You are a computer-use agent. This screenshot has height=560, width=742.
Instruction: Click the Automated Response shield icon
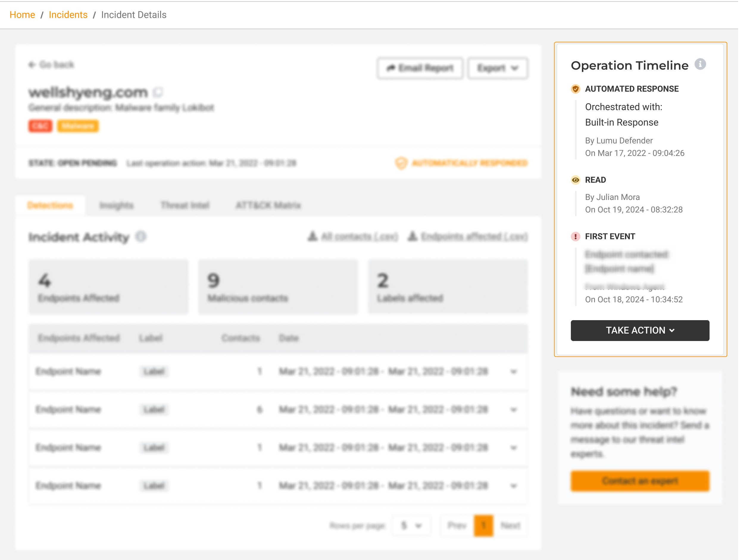coord(575,89)
